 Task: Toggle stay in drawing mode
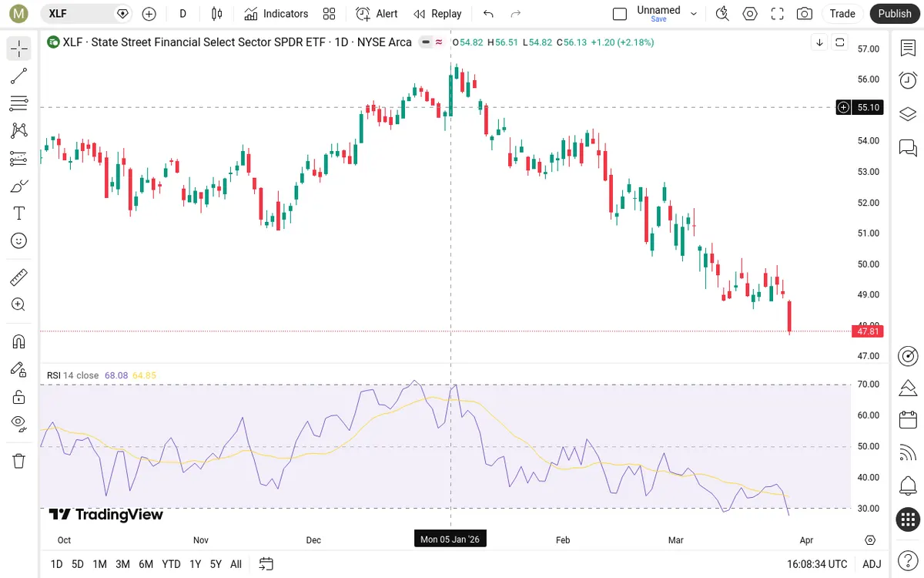[19, 369]
